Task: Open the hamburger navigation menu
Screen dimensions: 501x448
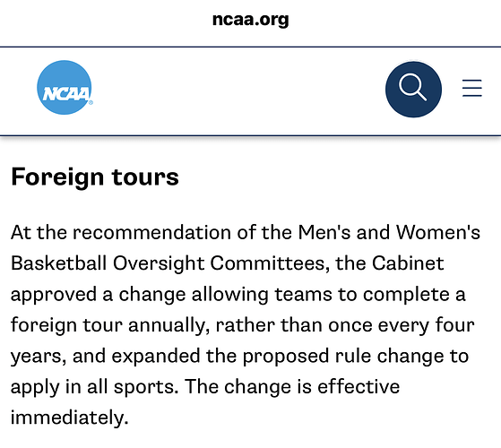Action: tap(472, 88)
